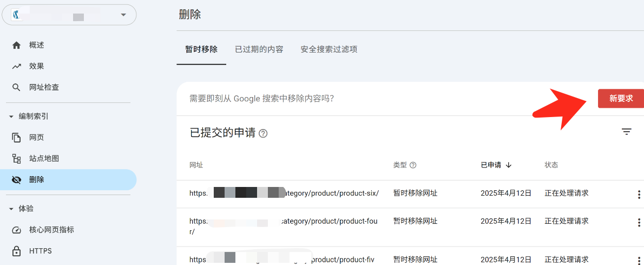Open more options for product-six row
This screenshot has width=644, height=265.
[639, 194]
